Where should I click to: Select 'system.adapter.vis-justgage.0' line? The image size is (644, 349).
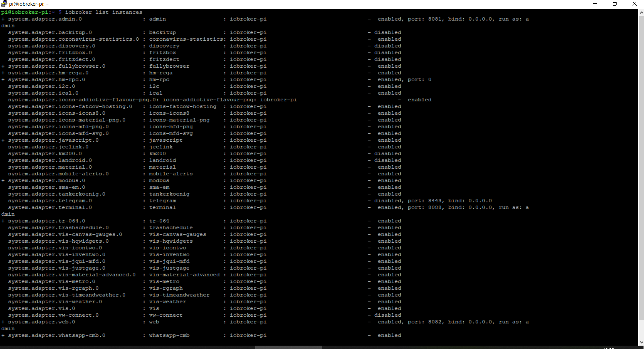coord(57,268)
